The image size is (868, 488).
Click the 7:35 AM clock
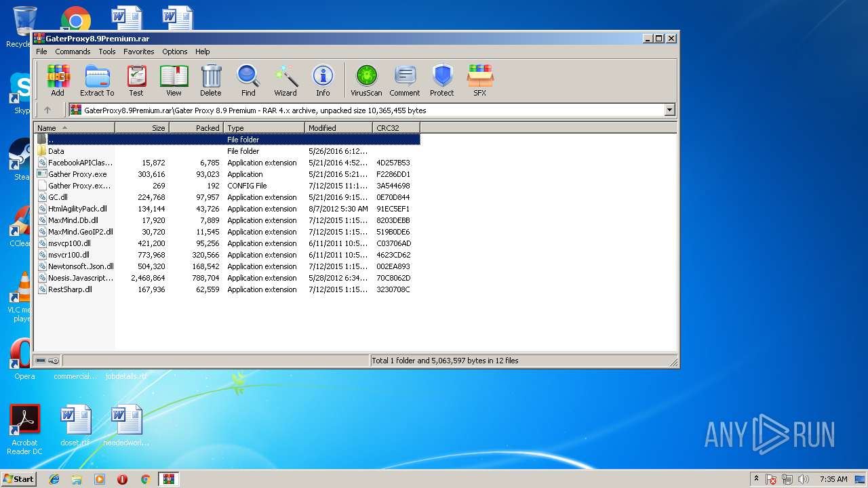833,479
